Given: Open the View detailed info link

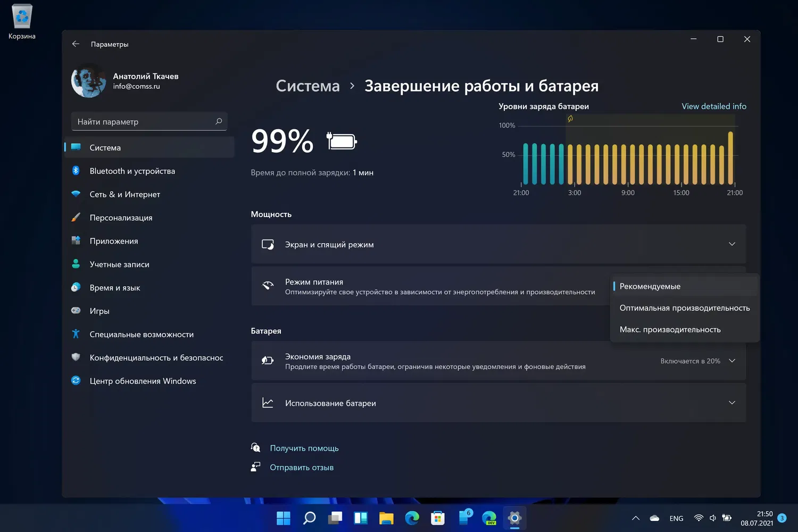Looking at the screenshot, I should (714, 106).
